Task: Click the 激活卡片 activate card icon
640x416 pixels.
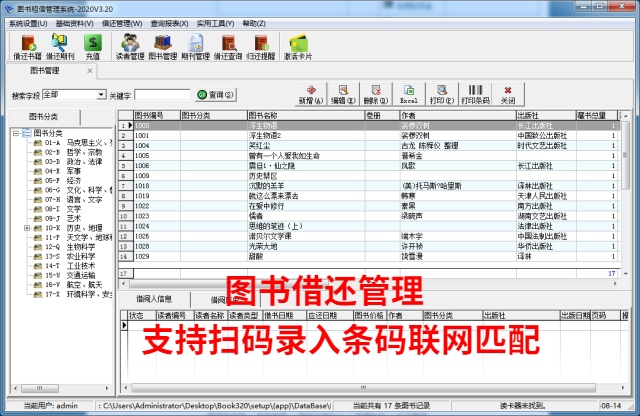Action: [x=298, y=48]
